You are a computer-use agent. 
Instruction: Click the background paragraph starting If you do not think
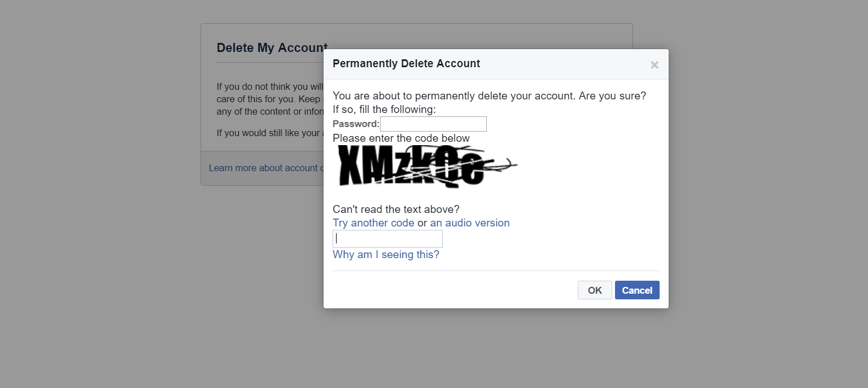point(270,99)
